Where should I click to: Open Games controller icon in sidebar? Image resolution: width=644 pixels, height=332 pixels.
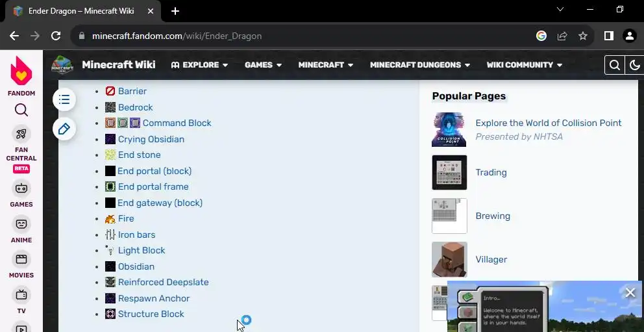click(x=21, y=188)
